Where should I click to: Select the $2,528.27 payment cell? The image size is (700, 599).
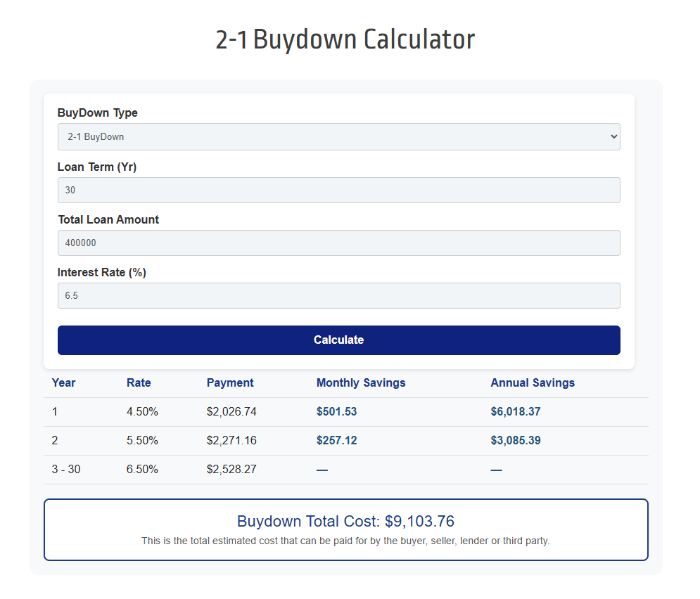point(231,469)
